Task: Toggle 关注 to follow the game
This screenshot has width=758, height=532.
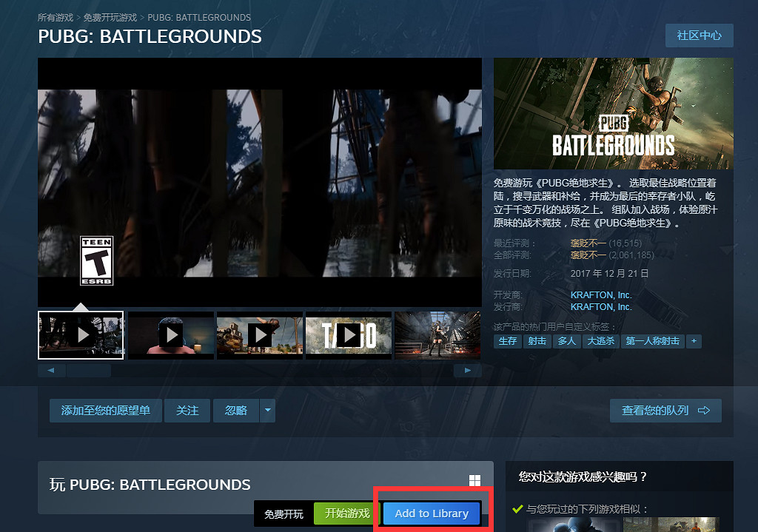Action: pyautogui.click(x=187, y=410)
